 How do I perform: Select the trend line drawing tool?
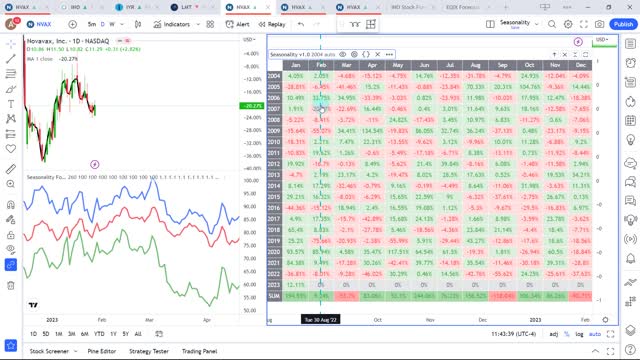coord(11,59)
